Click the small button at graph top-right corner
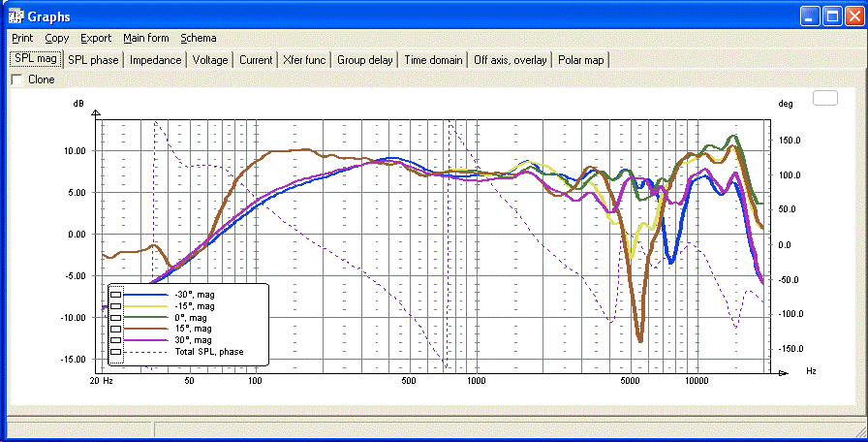This screenshot has width=868, height=442. 824,99
